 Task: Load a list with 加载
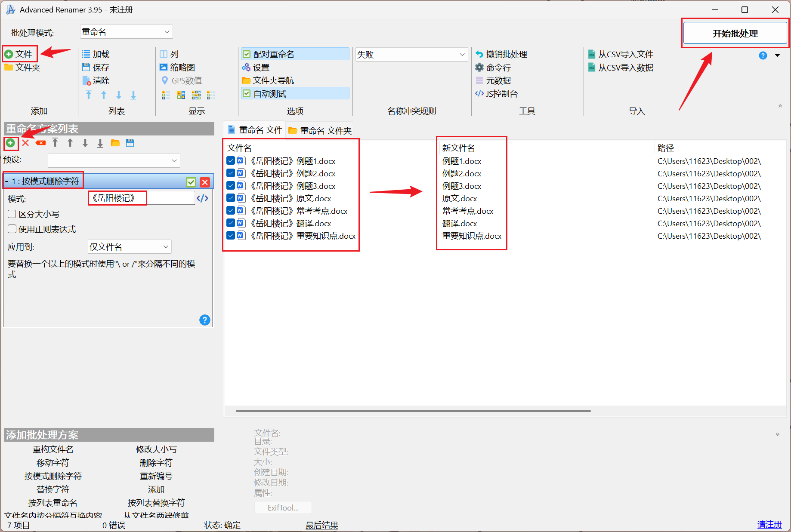pyautogui.click(x=96, y=54)
